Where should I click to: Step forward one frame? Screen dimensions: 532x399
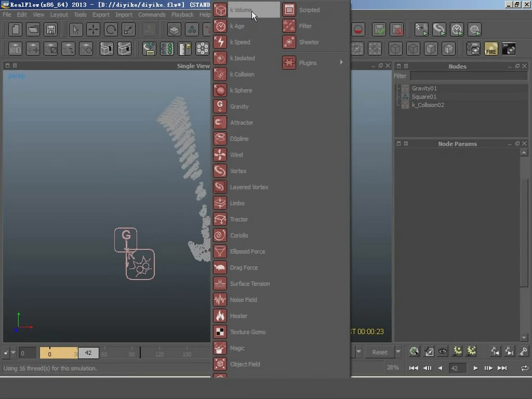488,368
